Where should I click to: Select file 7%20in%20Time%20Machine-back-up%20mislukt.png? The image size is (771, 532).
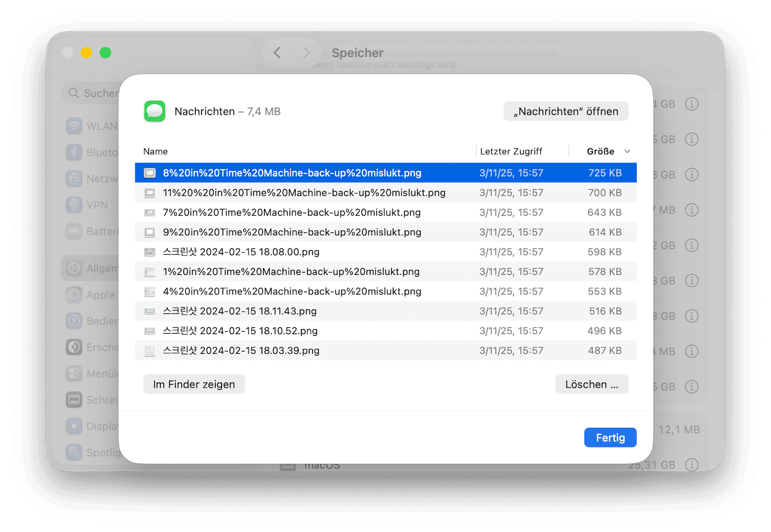[x=386, y=212]
